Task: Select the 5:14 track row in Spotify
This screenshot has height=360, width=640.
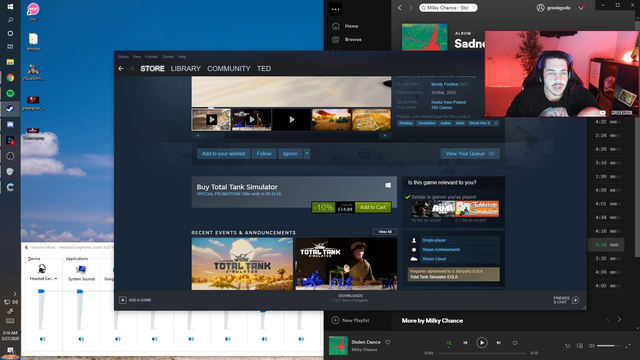Action: (606, 245)
